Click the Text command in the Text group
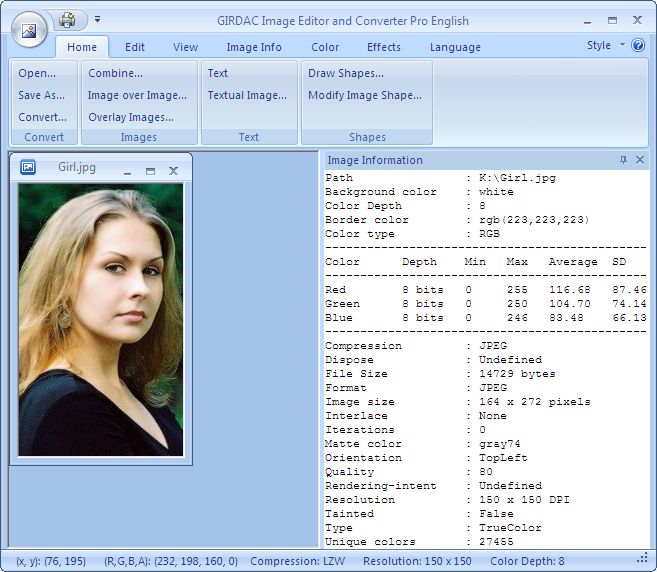Viewport: 657px width, 572px height. click(x=217, y=73)
